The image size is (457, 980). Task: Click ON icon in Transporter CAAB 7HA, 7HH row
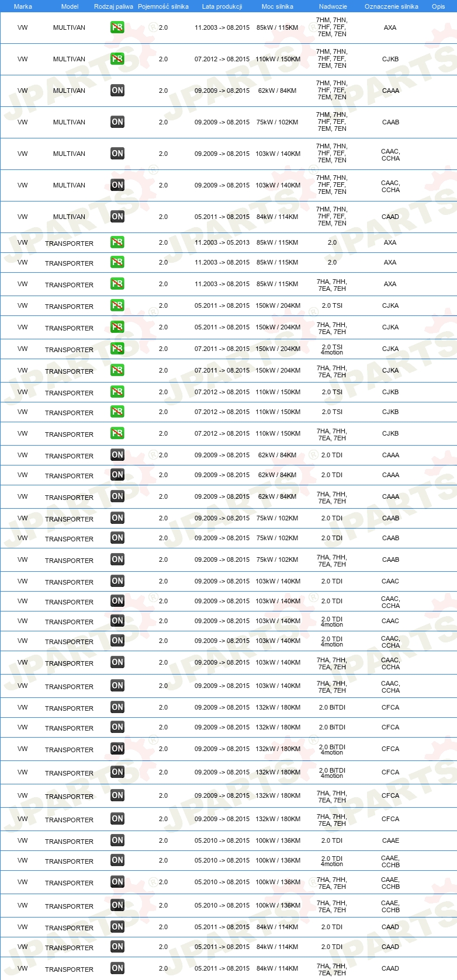(117, 559)
